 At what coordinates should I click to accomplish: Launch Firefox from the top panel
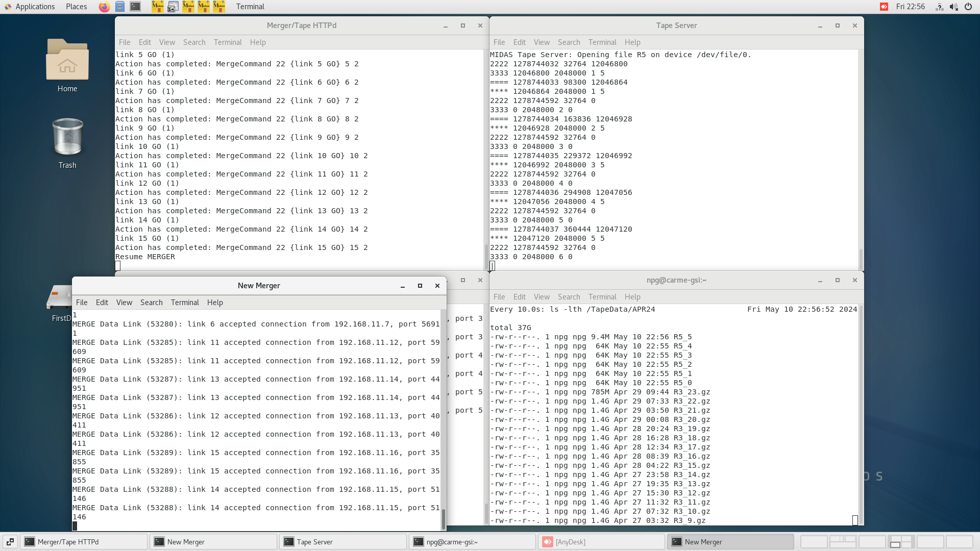104,7
